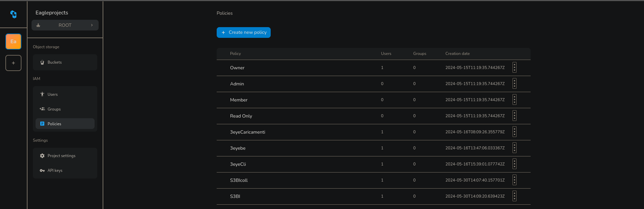Select the orange Ea project avatar

[13, 42]
